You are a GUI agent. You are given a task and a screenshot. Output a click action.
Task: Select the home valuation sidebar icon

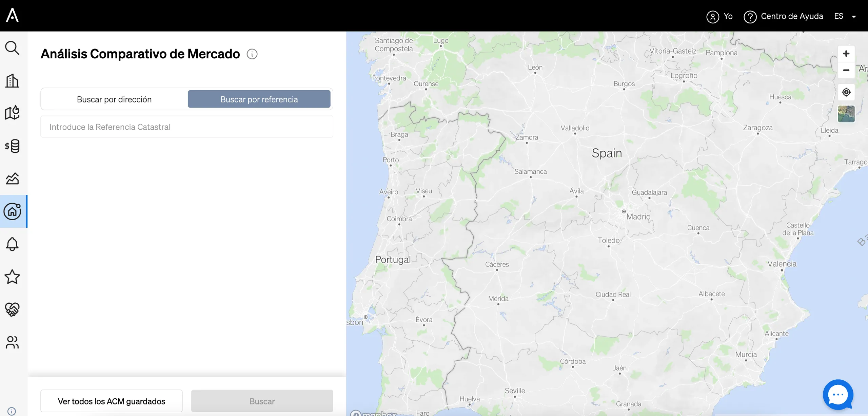[12, 211]
